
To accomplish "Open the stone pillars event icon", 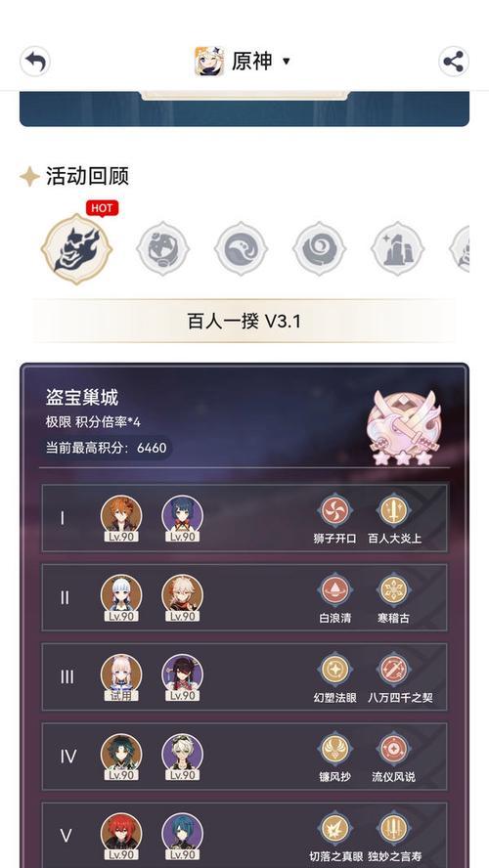I will (398, 248).
